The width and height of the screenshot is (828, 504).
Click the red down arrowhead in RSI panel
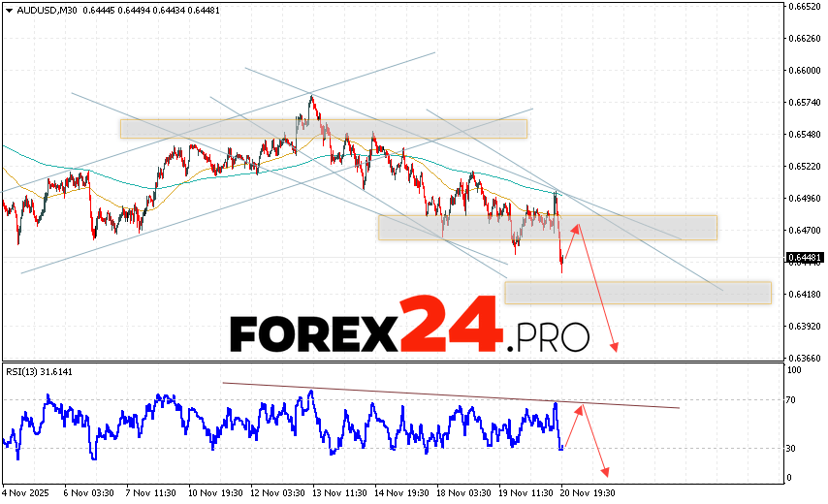606,472
